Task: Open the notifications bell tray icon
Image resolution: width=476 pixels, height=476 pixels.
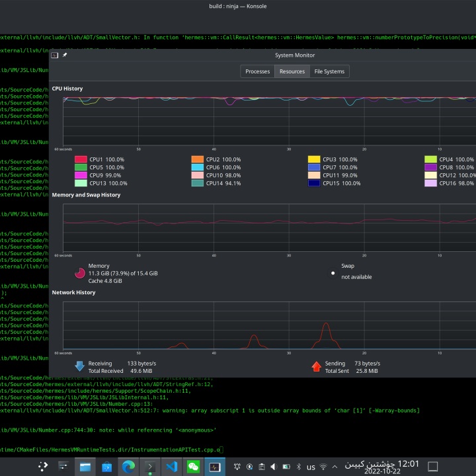Action: (x=237, y=467)
